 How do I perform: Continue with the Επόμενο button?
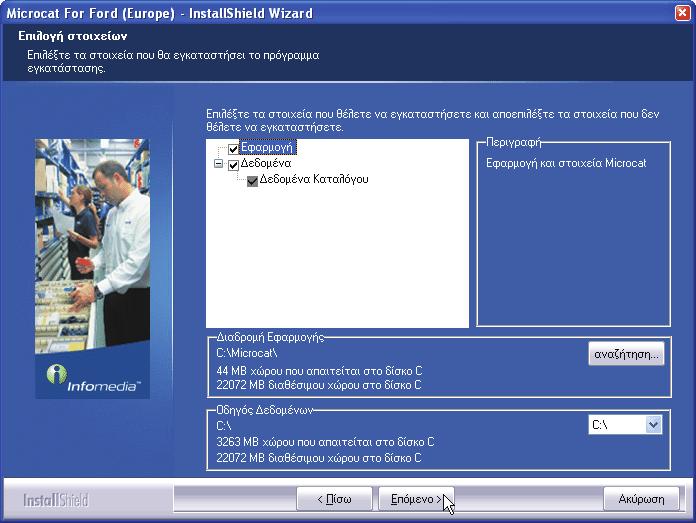tap(416, 499)
